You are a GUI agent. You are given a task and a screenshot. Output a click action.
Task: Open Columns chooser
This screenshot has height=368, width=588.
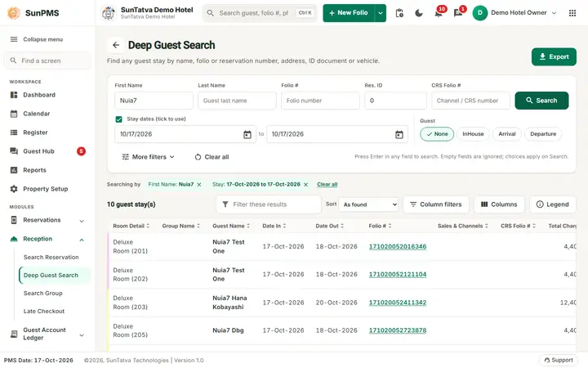tap(499, 204)
